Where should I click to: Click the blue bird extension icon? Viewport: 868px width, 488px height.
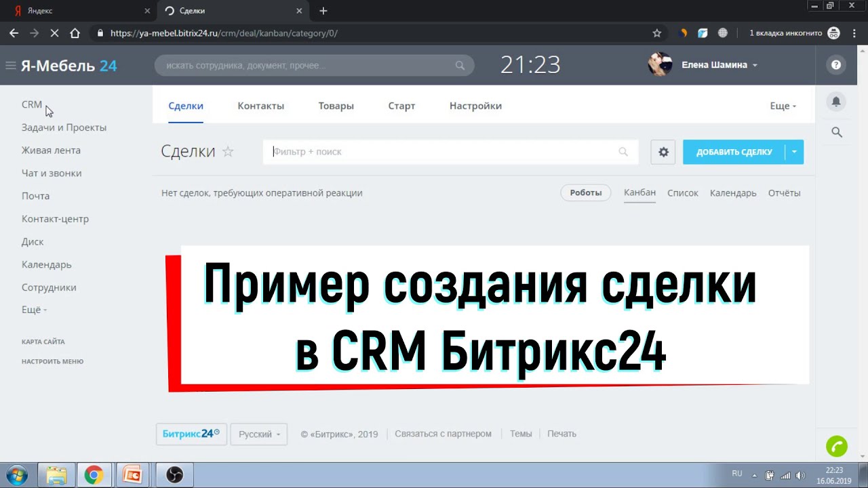tap(703, 33)
